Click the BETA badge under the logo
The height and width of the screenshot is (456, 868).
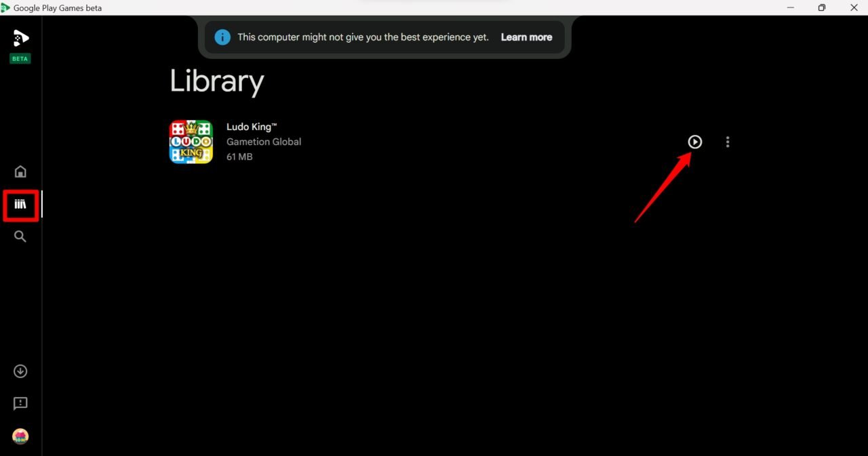(20, 58)
